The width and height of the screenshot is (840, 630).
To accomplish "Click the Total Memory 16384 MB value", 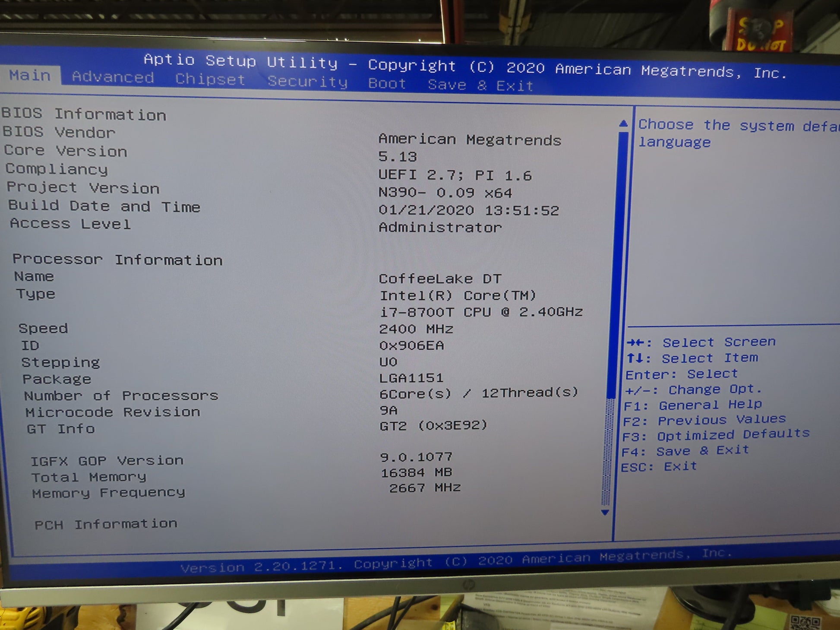I will click(x=416, y=473).
